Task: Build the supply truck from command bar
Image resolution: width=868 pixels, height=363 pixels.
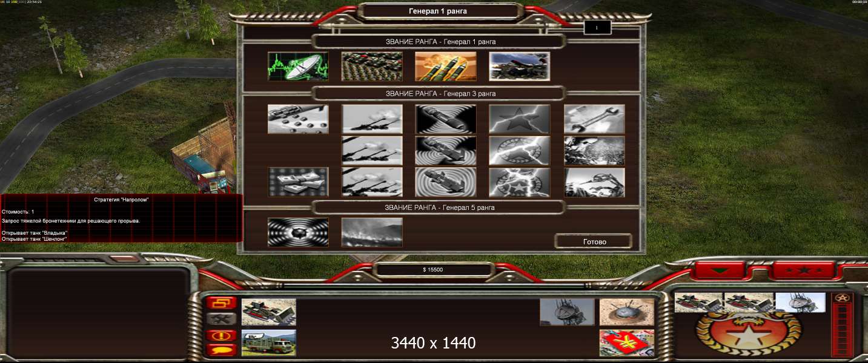Action: click(268, 342)
